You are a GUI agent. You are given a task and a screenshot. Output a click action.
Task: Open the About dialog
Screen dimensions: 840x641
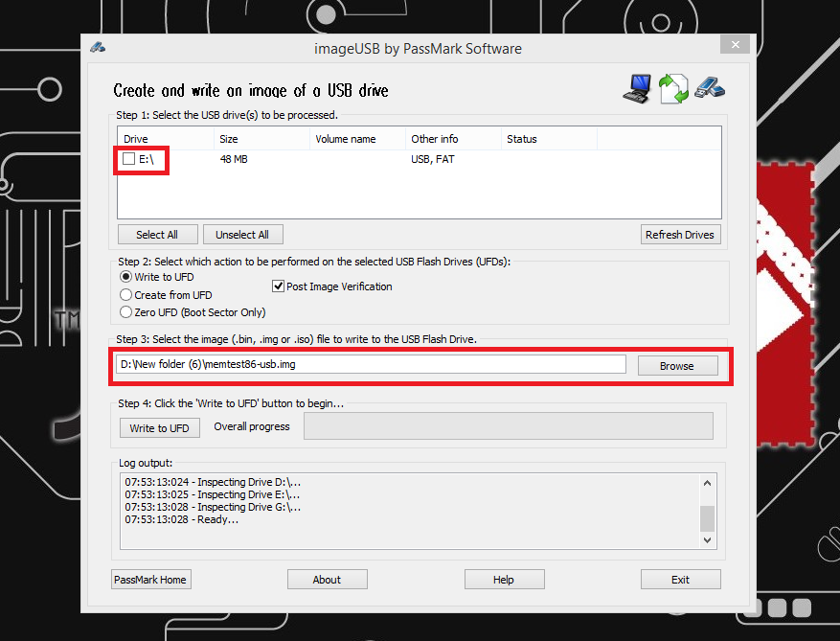pos(328,580)
